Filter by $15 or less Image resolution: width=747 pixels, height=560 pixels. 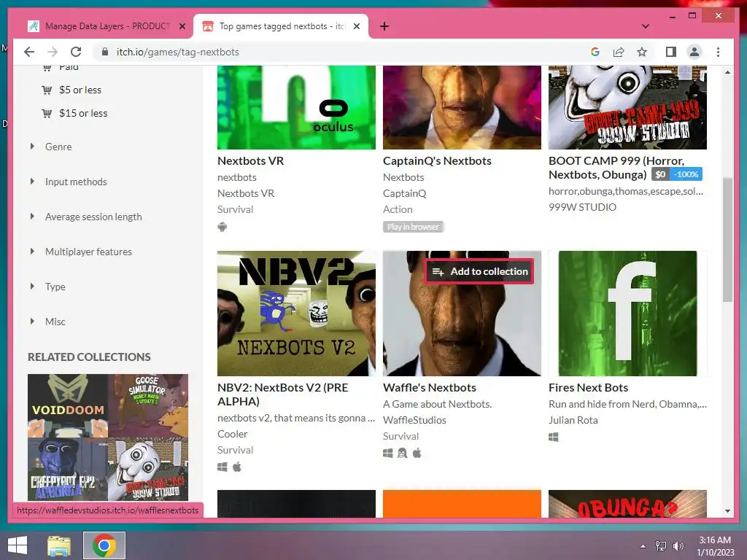click(x=83, y=113)
